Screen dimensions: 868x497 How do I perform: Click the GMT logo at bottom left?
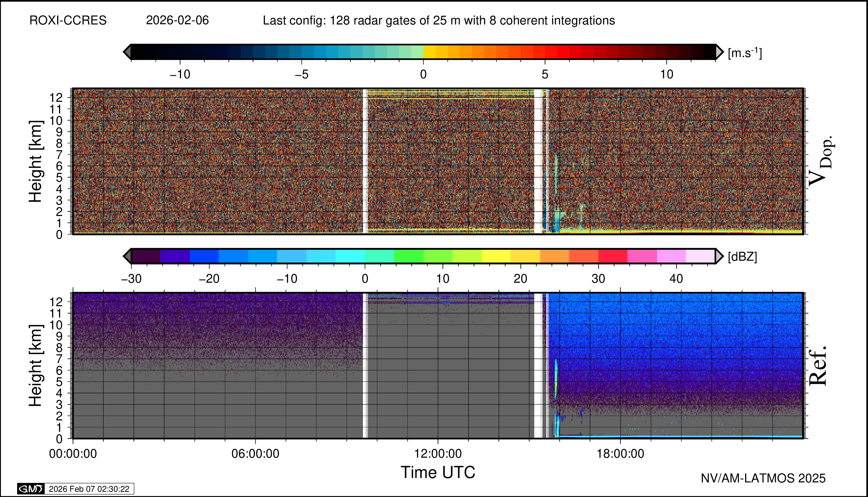pyautogui.click(x=31, y=489)
